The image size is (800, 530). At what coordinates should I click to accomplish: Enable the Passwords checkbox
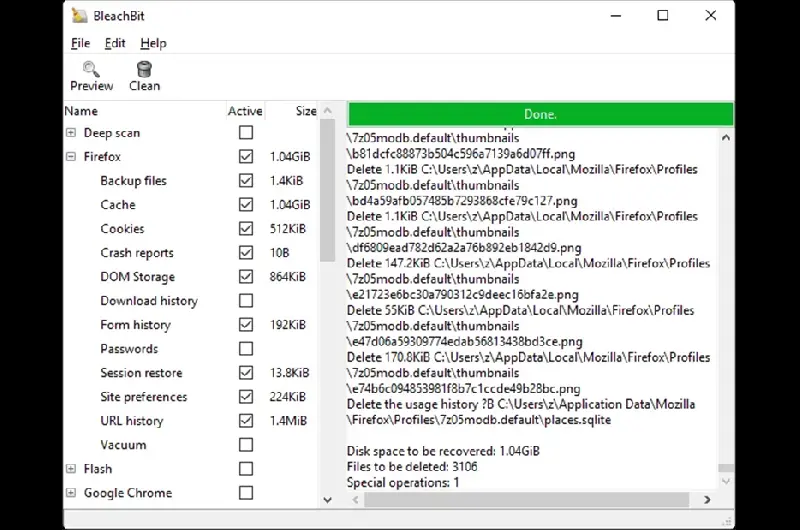pyautogui.click(x=246, y=348)
